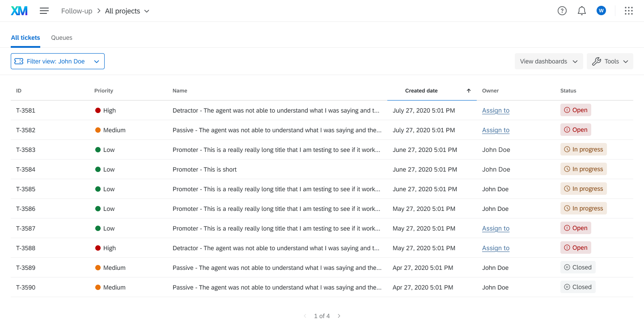This screenshot has width=644, height=336.
Task: Click the green Low dot for T-3583
Action: pyautogui.click(x=98, y=150)
